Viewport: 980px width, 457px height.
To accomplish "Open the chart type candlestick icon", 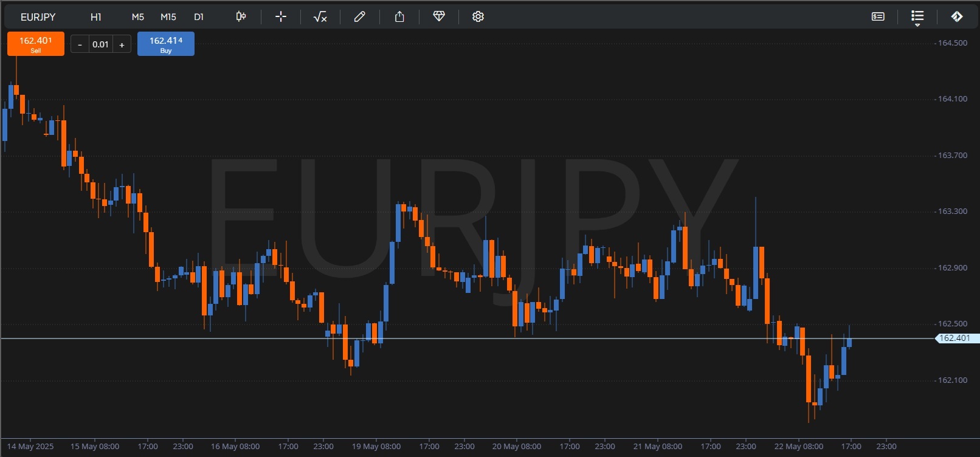I will point(241,16).
